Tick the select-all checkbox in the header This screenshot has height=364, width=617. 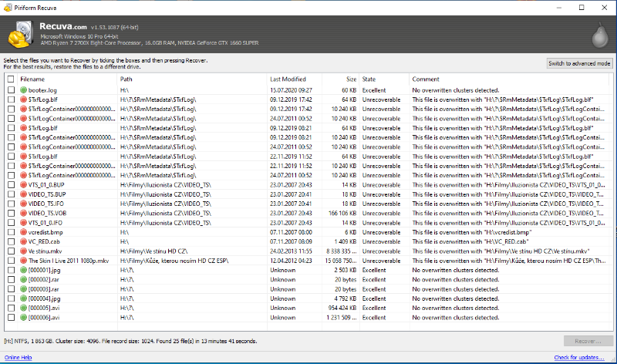11,79
